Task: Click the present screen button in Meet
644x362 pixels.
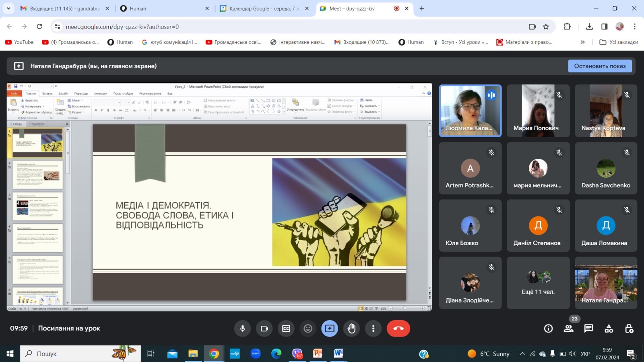Action: pos(330,329)
